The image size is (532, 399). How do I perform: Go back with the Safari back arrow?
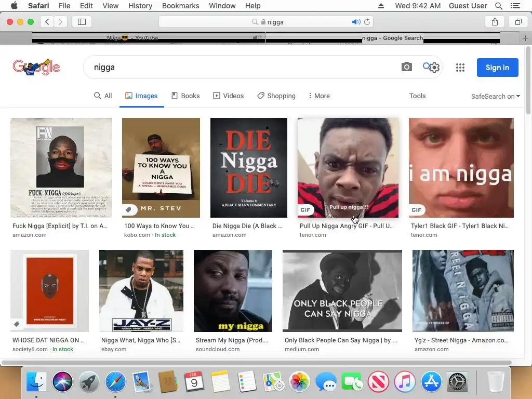[47, 22]
